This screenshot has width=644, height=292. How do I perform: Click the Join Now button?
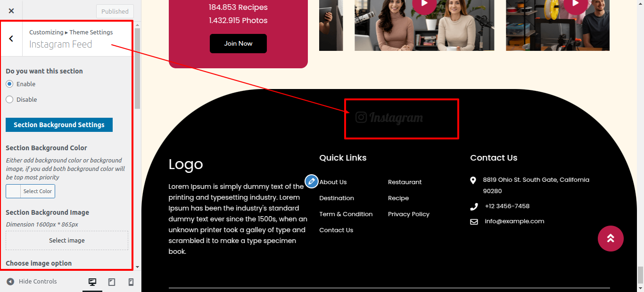238,43
